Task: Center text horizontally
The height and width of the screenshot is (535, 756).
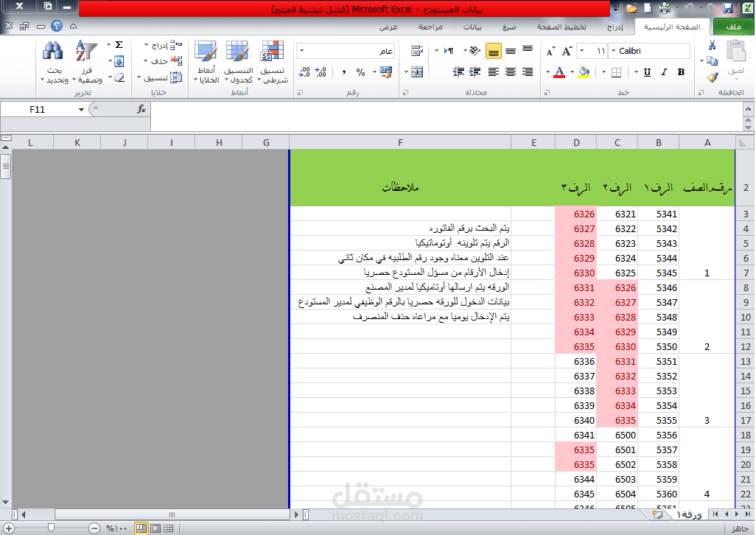Action: coord(511,72)
